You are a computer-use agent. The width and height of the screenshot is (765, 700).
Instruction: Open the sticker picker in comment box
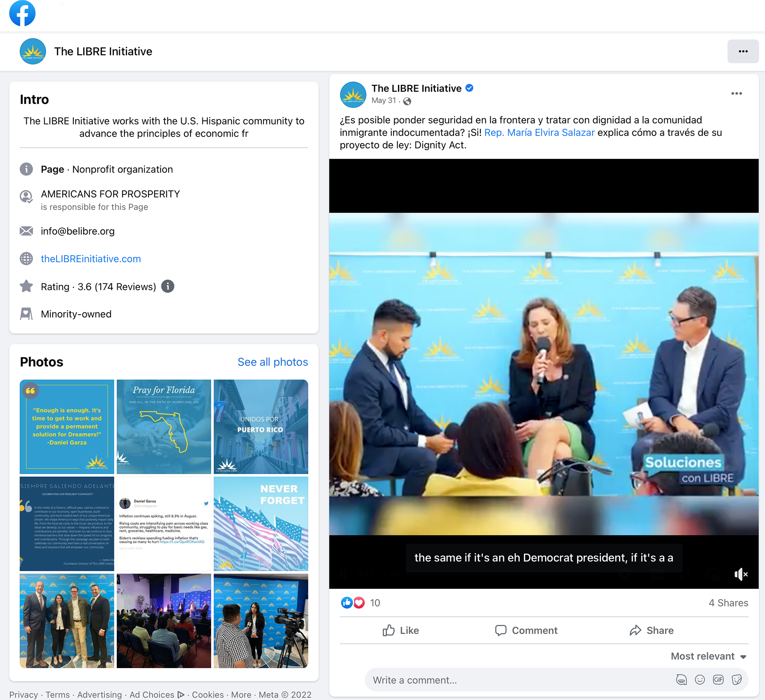[736, 680]
